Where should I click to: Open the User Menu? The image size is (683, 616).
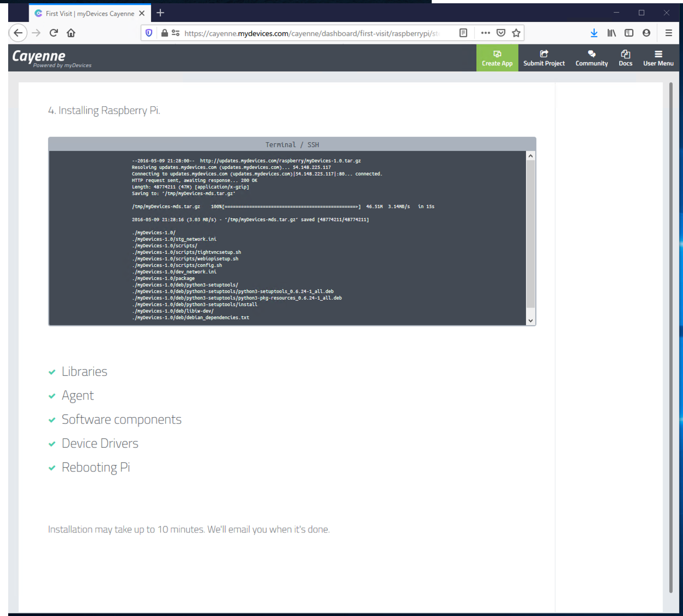[x=658, y=58]
